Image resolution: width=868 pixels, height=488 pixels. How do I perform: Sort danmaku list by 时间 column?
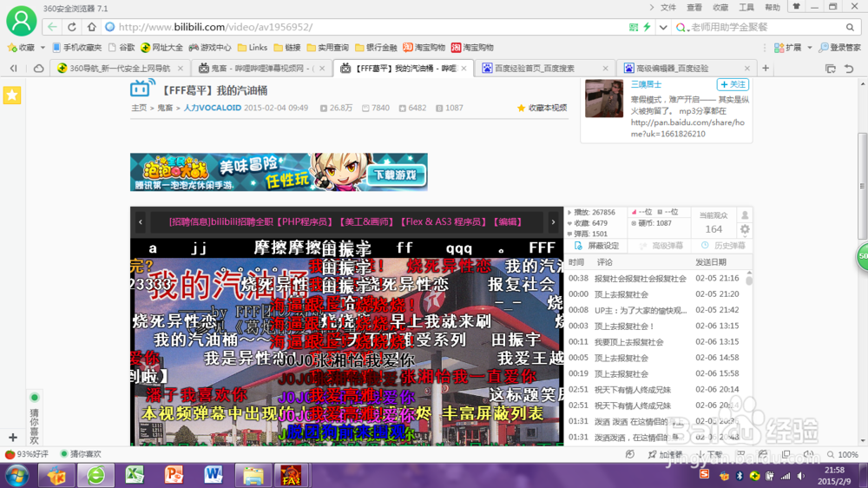pos(575,262)
